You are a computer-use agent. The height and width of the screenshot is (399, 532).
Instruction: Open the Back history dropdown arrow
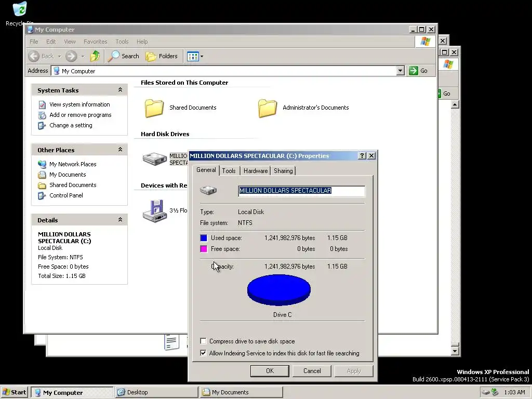pos(59,56)
